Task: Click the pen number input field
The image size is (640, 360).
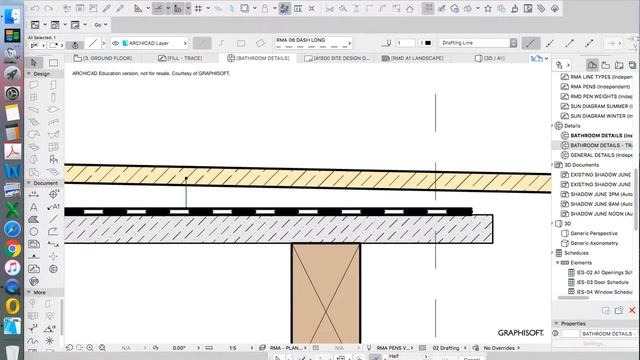Action: pyautogui.click(x=406, y=43)
